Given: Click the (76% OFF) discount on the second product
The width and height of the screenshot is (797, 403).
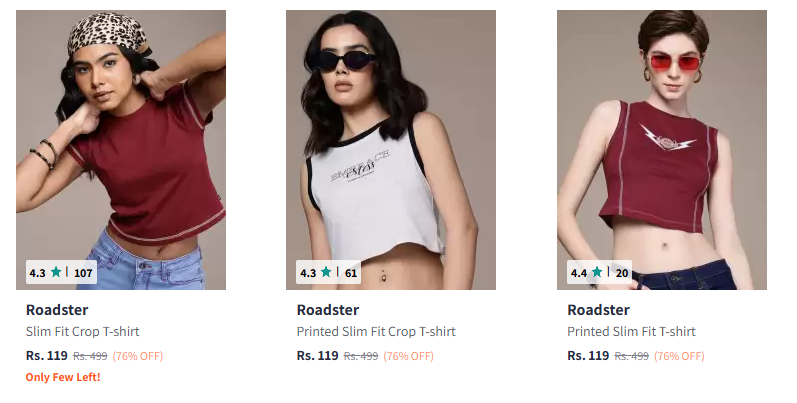Looking at the screenshot, I should [409, 356].
